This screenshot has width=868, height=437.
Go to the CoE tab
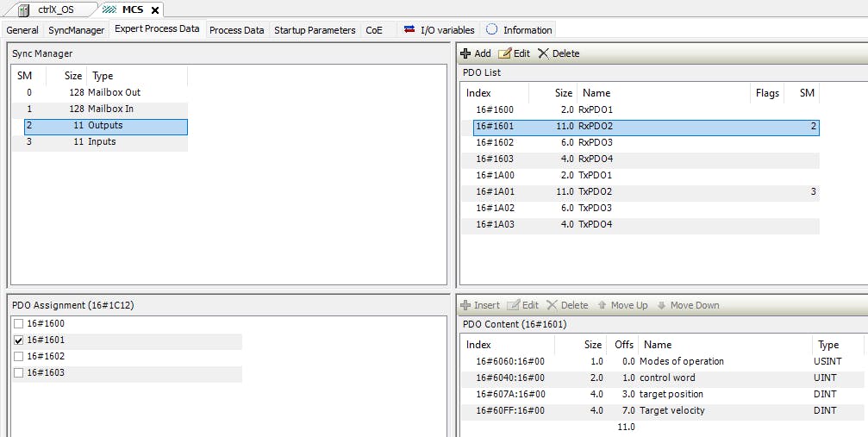pos(374,30)
